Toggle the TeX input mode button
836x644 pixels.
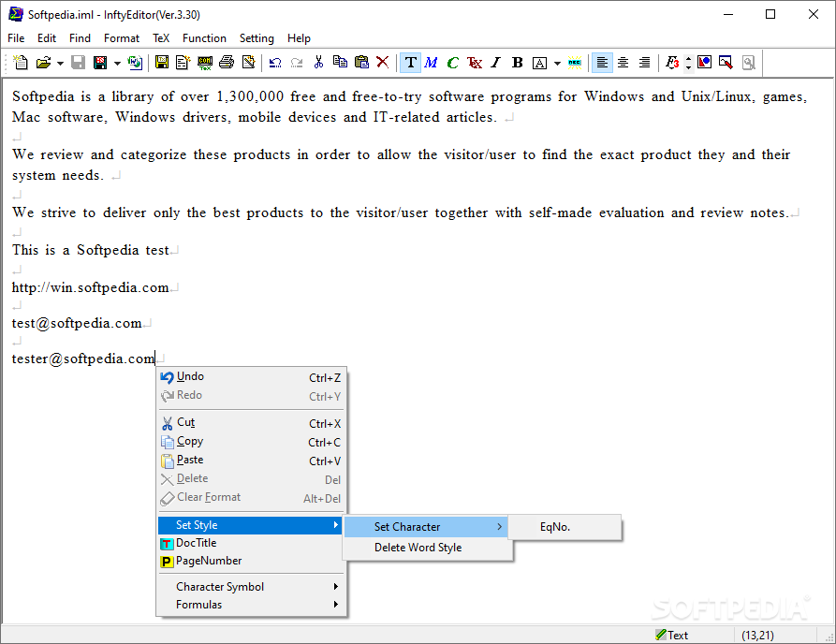pos(474,63)
